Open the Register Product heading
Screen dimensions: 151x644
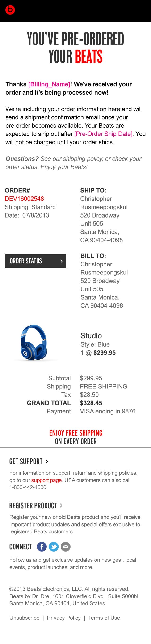tap(33, 505)
